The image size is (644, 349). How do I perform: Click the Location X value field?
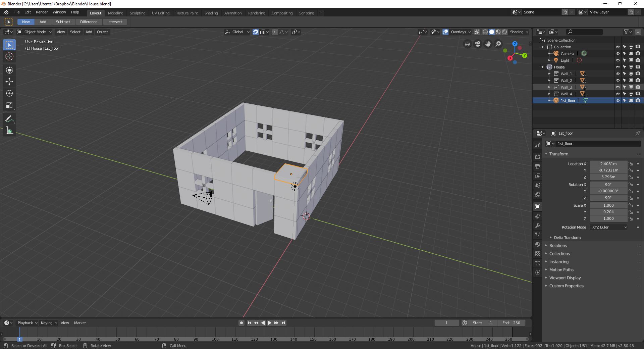point(609,164)
